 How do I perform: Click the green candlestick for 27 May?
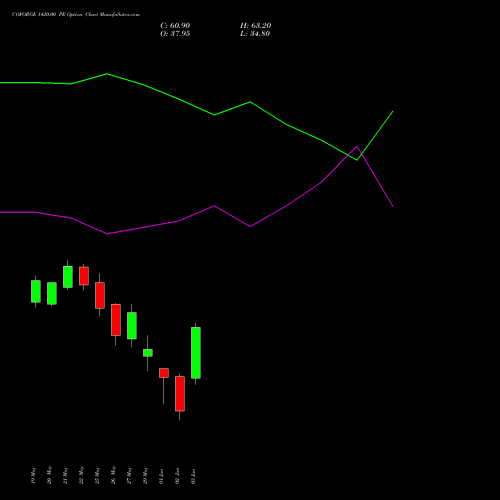click(132, 326)
